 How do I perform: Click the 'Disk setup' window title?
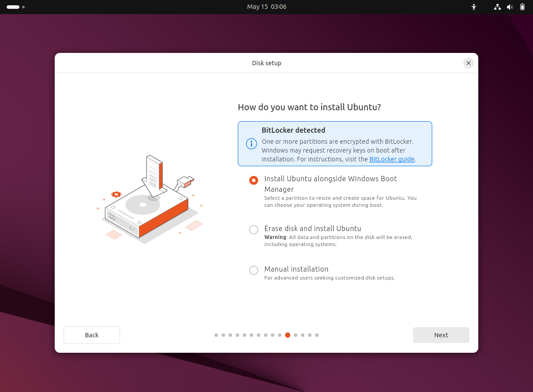click(266, 63)
